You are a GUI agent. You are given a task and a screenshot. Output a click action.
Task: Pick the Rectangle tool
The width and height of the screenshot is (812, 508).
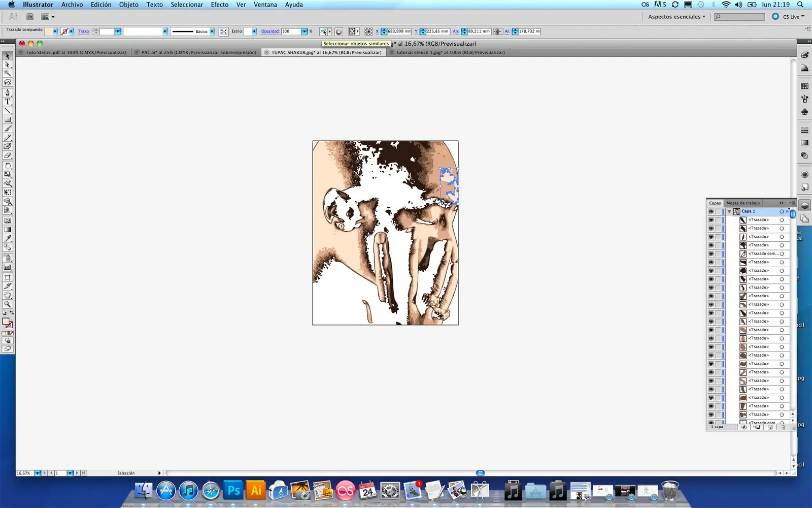[x=8, y=120]
